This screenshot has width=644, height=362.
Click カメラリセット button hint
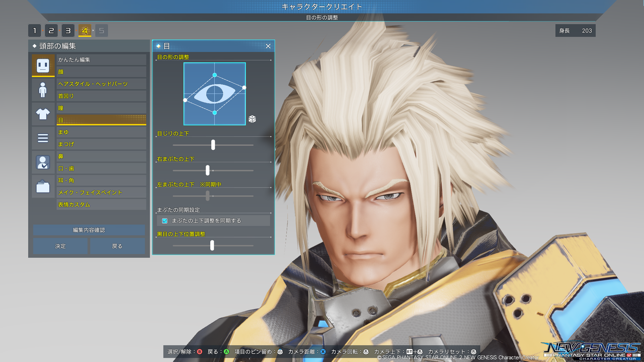[x=452, y=351]
